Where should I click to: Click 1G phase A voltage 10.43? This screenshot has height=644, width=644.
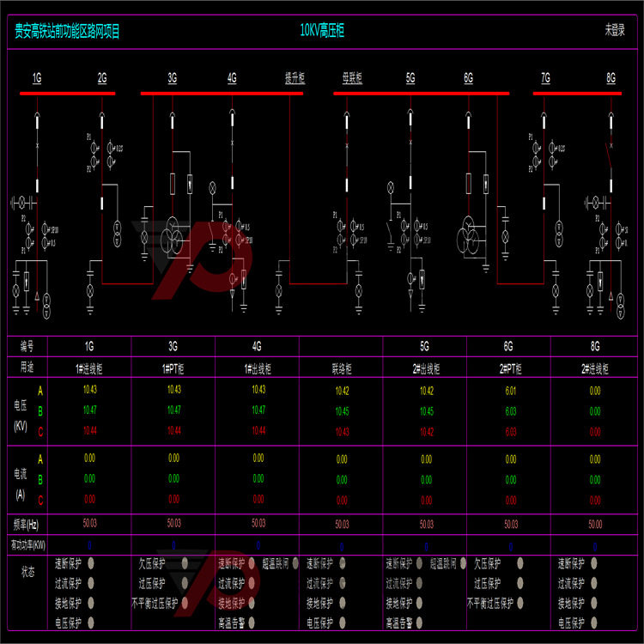[x=90, y=389]
